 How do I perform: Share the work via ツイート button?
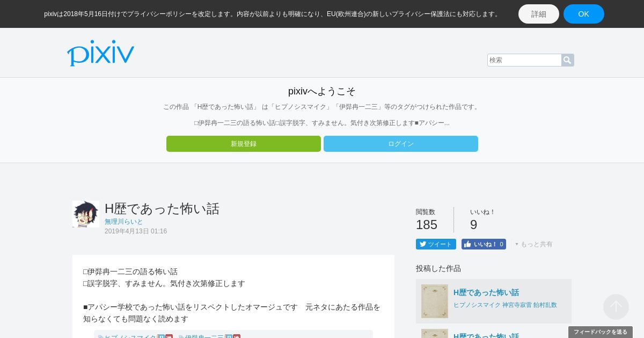point(436,244)
